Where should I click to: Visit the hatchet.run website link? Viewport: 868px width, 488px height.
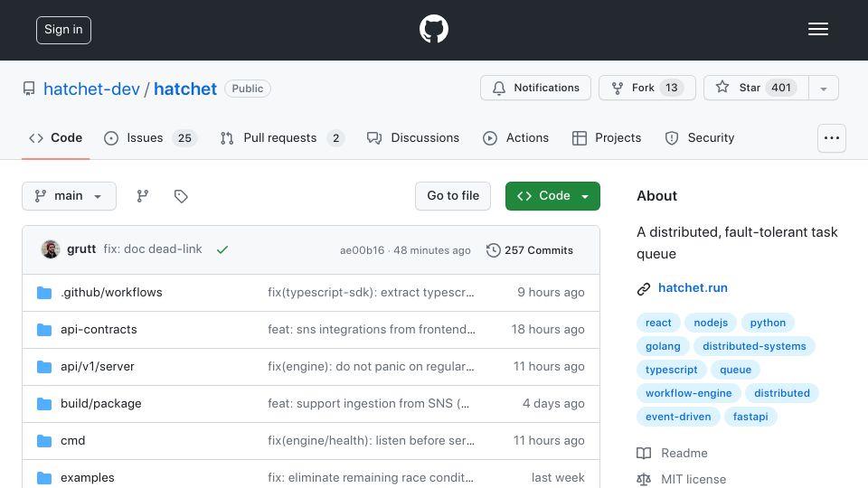(x=693, y=287)
